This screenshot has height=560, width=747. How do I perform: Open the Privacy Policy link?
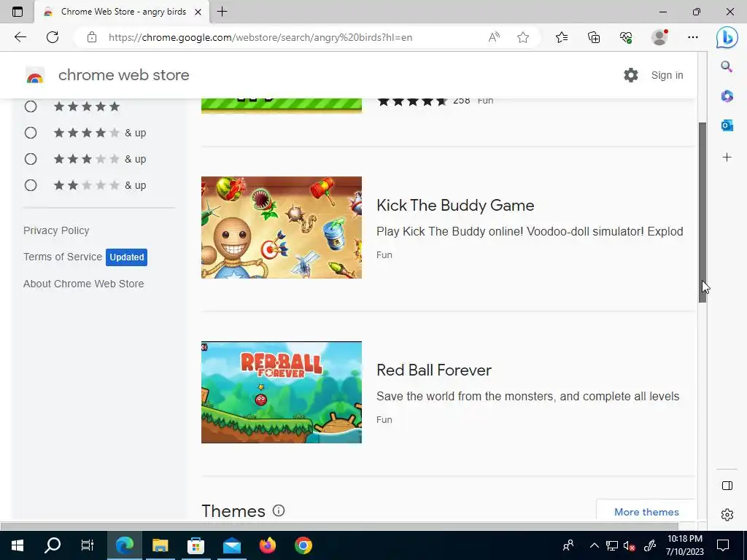(56, 230)
